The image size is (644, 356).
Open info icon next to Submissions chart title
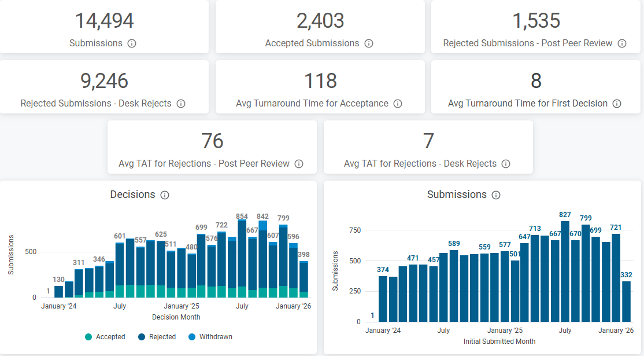tap(496, 195)
